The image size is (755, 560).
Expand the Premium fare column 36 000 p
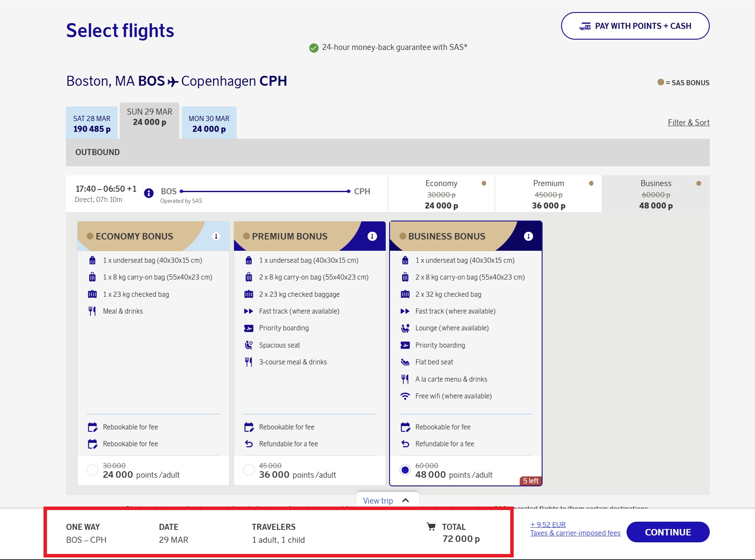[x=548, y=194]
